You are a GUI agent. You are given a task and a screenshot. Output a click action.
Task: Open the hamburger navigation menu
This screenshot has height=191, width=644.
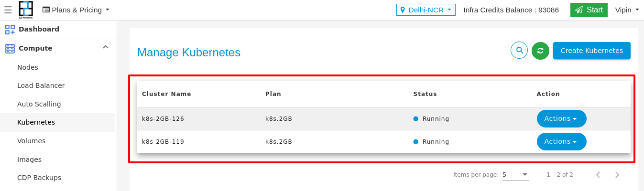point(8,10)
